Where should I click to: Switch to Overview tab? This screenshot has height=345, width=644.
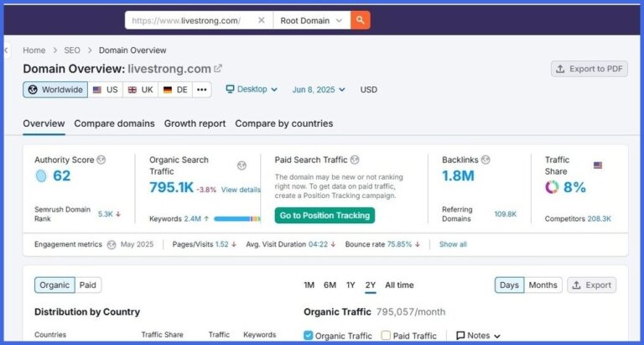[x=44, y=123]
